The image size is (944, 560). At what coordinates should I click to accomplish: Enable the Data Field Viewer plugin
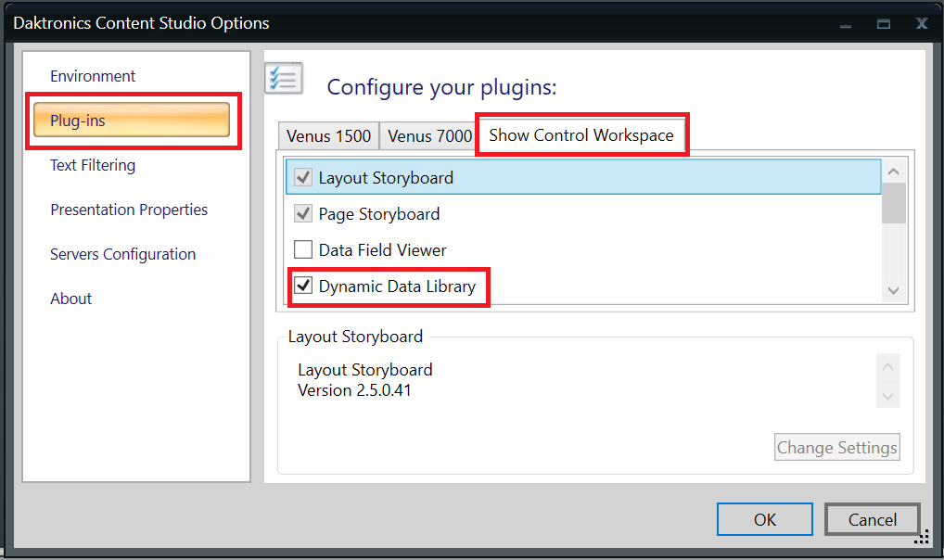(303, 250)
